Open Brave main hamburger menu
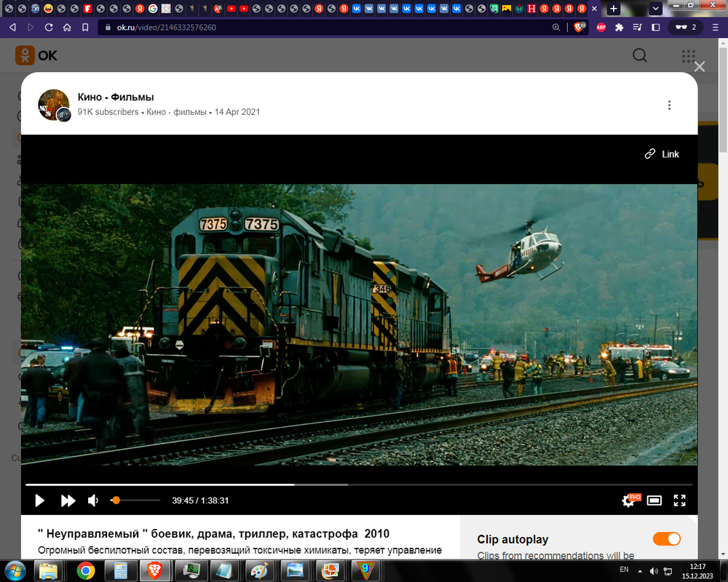 click(715, 28)
